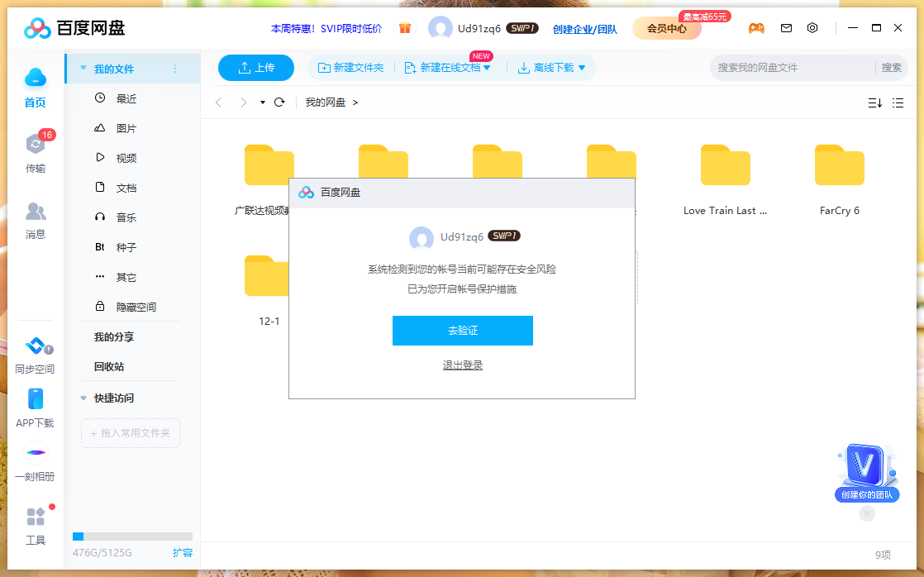Image resolution: width=924 pixels, height=577 pixels.
Task: Click the three-dot menu beside 我的文件
Action: tap(175, 69)
